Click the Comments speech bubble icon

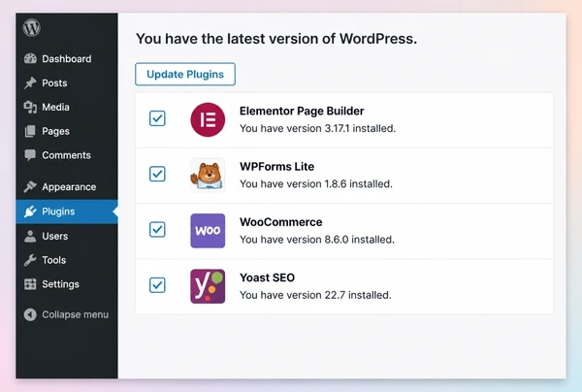click(x=30, y=155)
